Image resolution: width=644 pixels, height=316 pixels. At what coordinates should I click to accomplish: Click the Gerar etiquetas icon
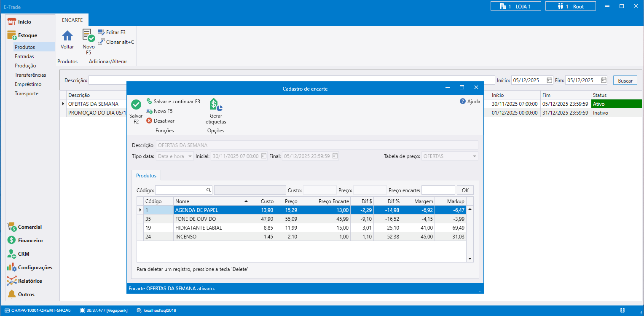click(216, 105)
